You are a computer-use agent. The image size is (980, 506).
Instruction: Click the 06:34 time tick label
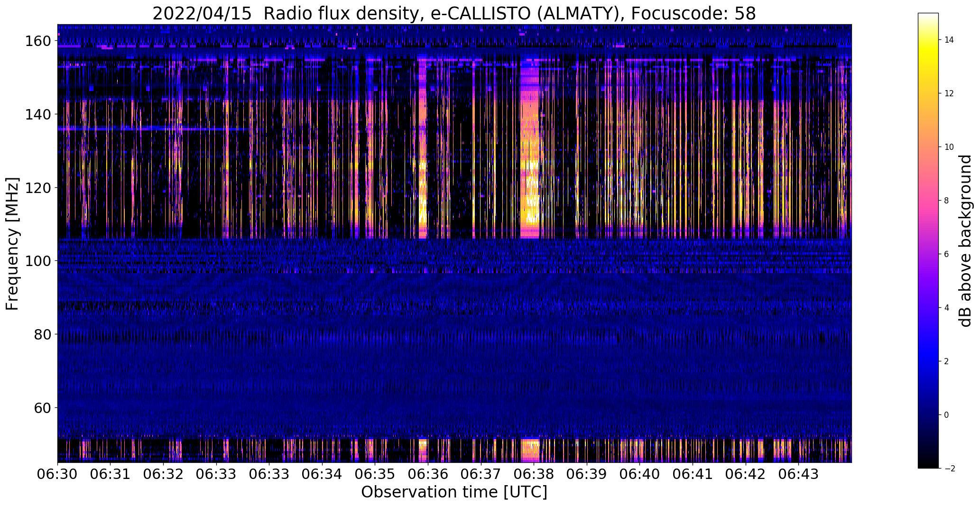click(x=322, y=474)
